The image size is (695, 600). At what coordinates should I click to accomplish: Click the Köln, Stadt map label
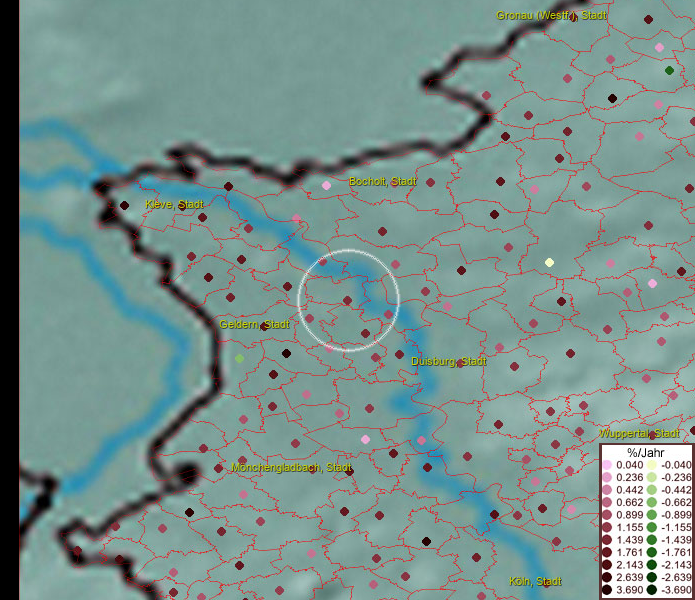point(535,581)
